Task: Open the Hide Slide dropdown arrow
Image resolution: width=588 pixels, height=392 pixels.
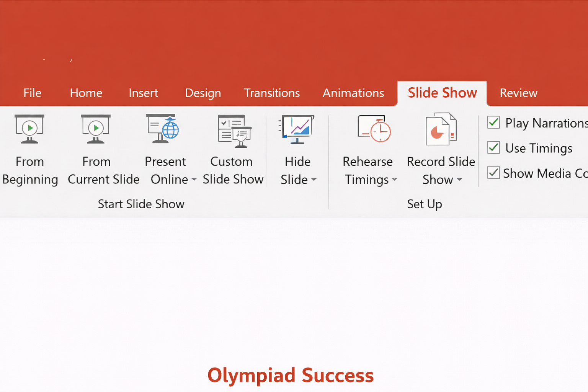Action: [314, 180]
